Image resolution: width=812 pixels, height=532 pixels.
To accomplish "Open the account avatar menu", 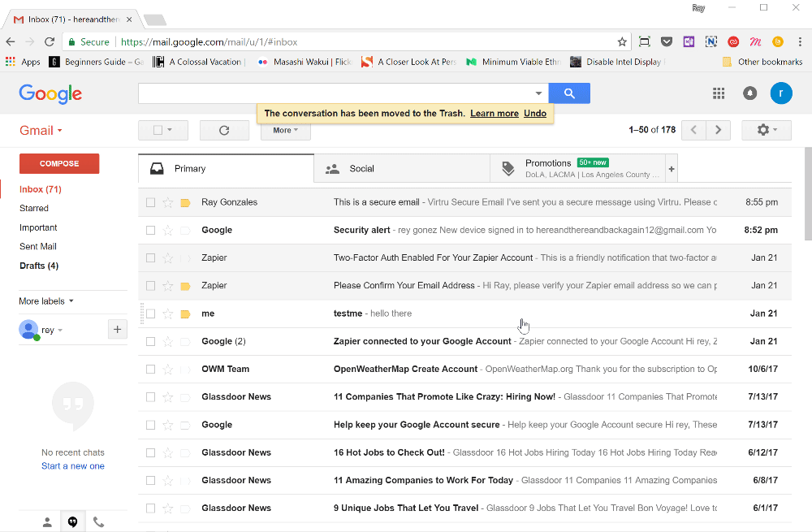I will 781,93.
